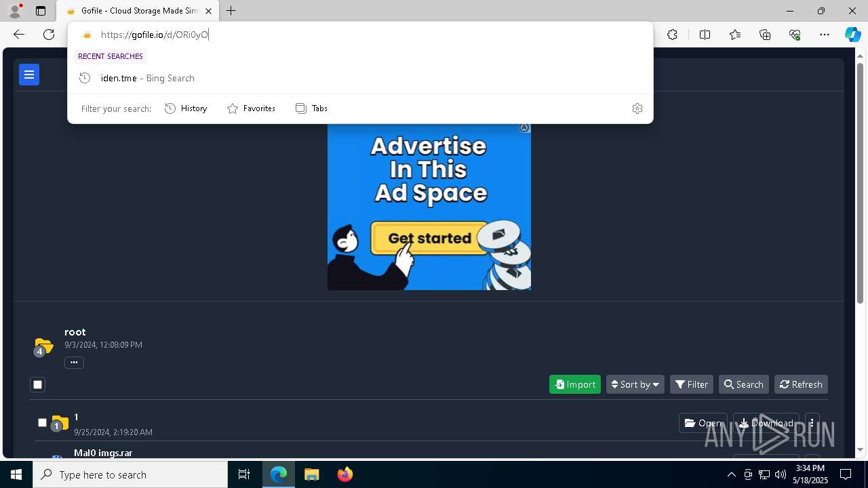Open the Extensions puzzle icon
Viewport: 868px width, 488px height.
(x=672, y=35)
